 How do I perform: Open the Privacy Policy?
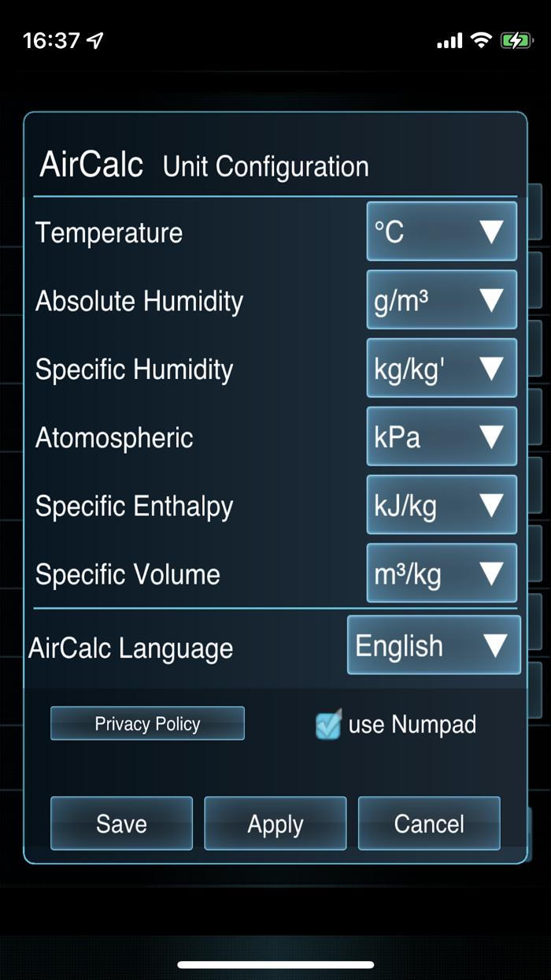(x=147, y=722)
